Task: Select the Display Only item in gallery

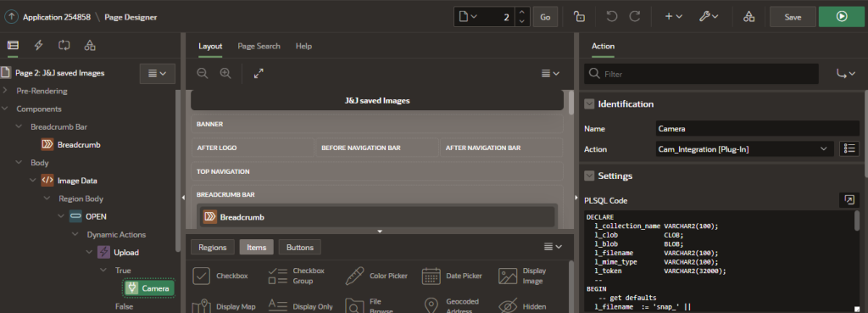Action: (x=301, y=306)
